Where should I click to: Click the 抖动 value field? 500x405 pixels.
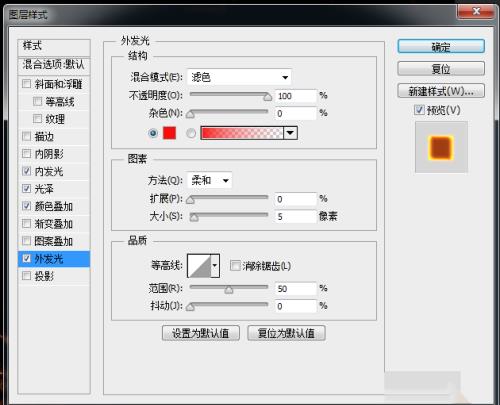[x=296, y=306]
